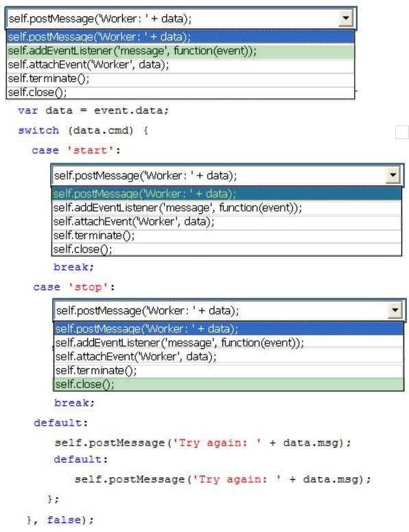Open the first dropdown arrow at top

345,18
